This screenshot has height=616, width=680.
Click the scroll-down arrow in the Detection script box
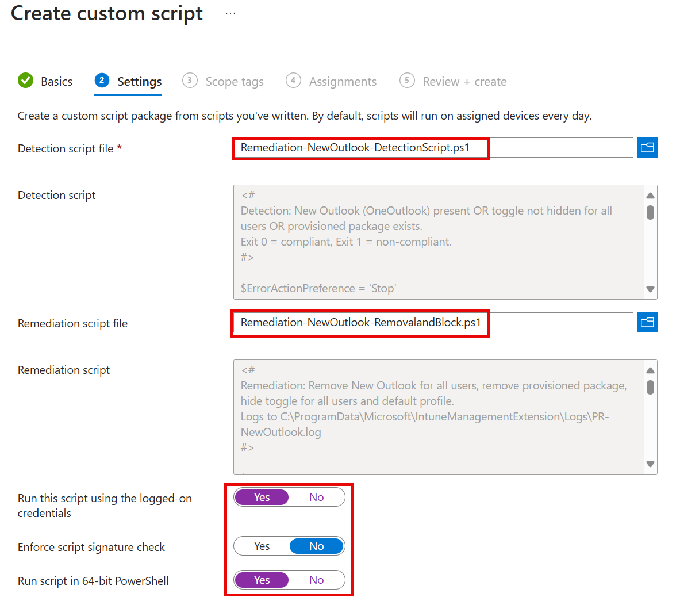click(650, 289)
